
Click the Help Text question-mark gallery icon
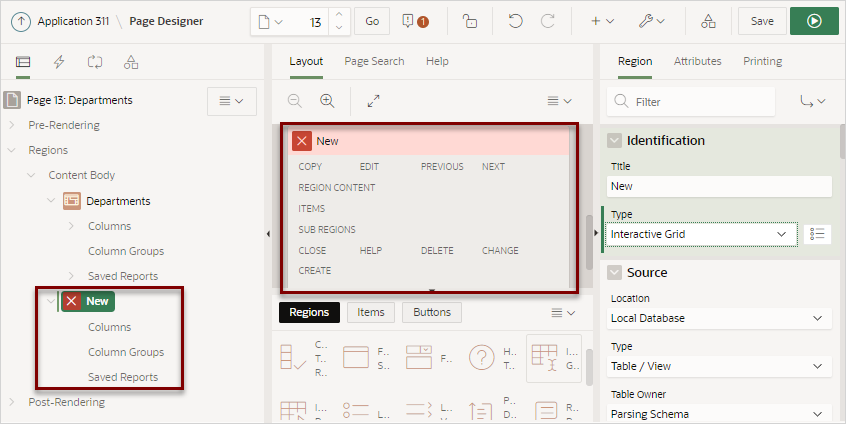click(x=482, y=358)
